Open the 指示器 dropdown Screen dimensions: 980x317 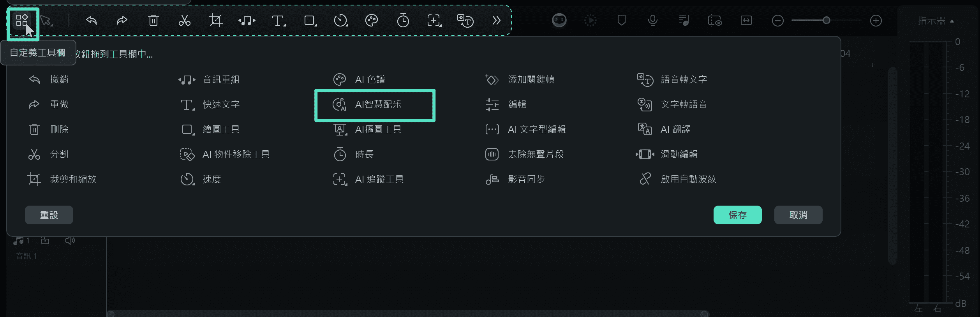point(936,21)
